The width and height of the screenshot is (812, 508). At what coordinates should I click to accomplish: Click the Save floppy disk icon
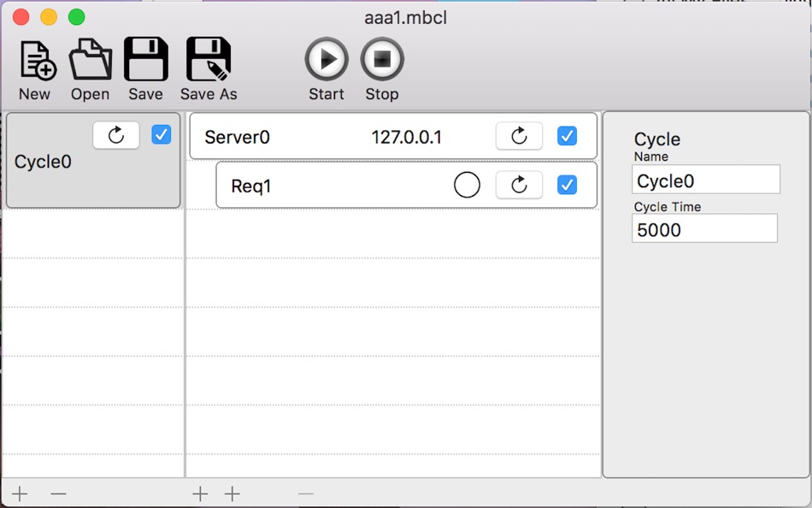146,58
